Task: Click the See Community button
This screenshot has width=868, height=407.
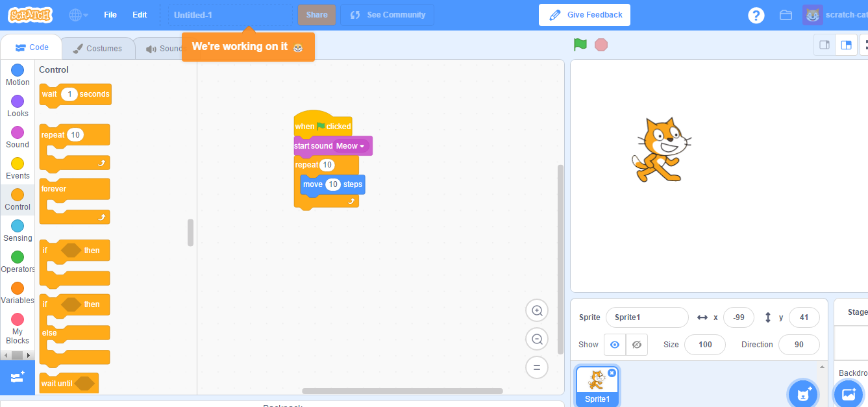Action: click(x=387, y=14)
